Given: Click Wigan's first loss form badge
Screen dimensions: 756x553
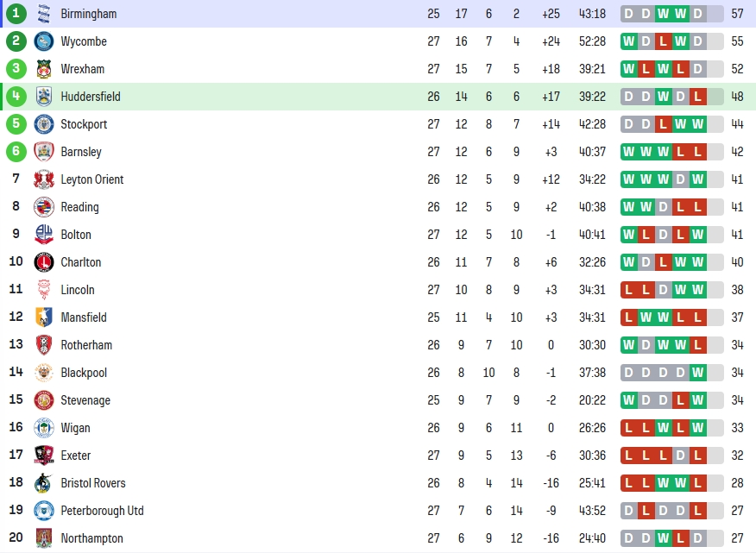Looking at the screenshot, I should (x=629, y=428).
